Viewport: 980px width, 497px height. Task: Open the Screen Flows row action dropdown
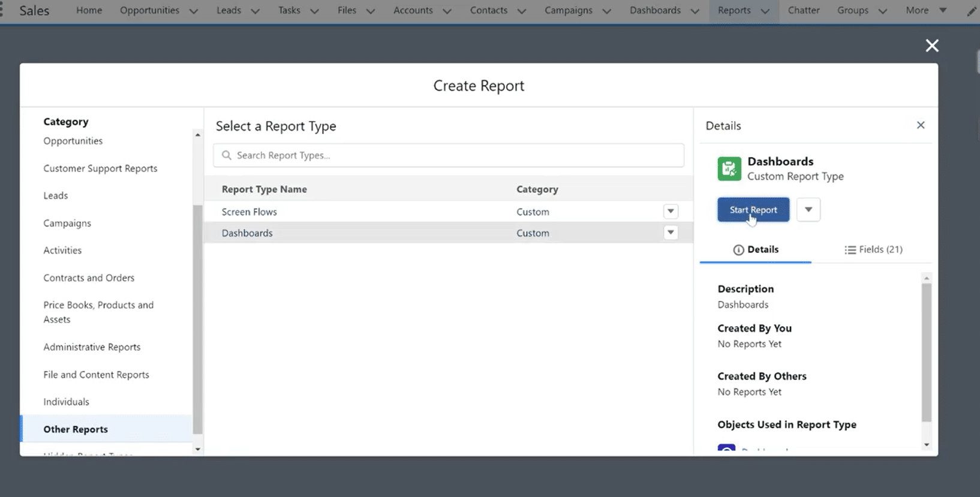pyautogui.click(x=671, y=211)
